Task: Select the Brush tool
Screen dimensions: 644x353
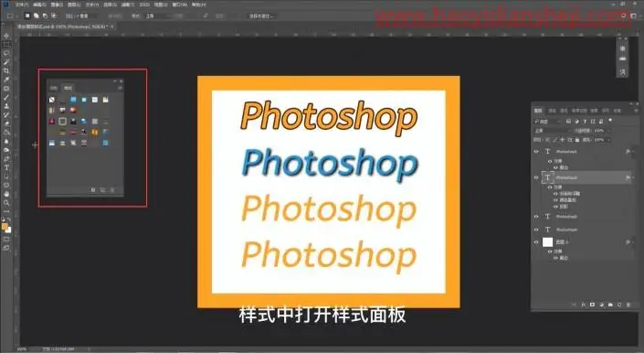Action: (6, 97)
